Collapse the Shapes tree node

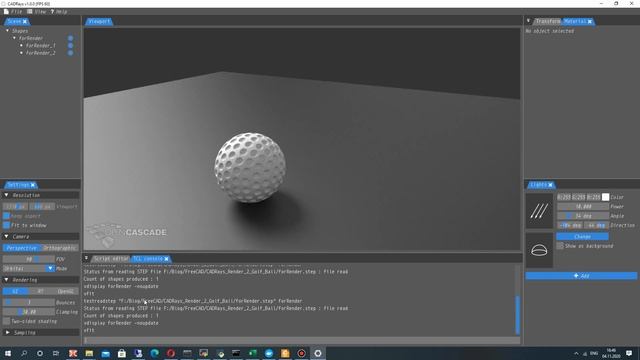coord(7,31)
